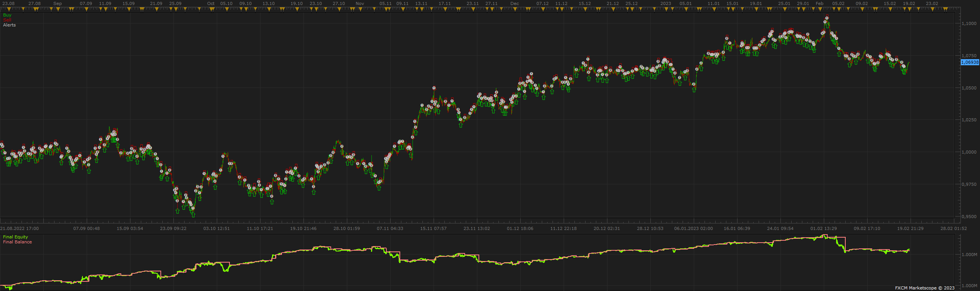Image resolution: width=980 pixels, height=291 pixels.
Task: Click the 20.12 02:31 time label
Action: coord(607,228)
